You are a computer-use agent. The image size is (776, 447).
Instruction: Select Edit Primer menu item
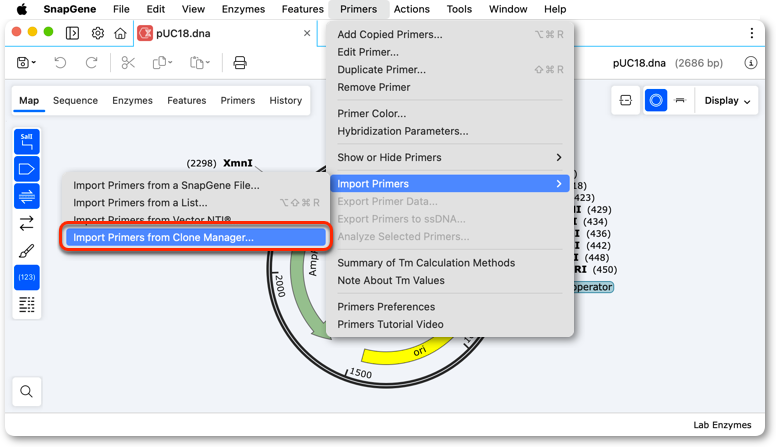pos(449,52)
